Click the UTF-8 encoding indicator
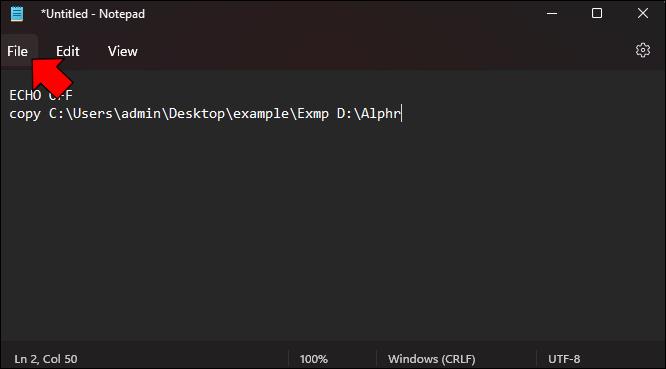The height and width of the screenshot is (369, 666). pyautogui.click(x=564, y=359)
